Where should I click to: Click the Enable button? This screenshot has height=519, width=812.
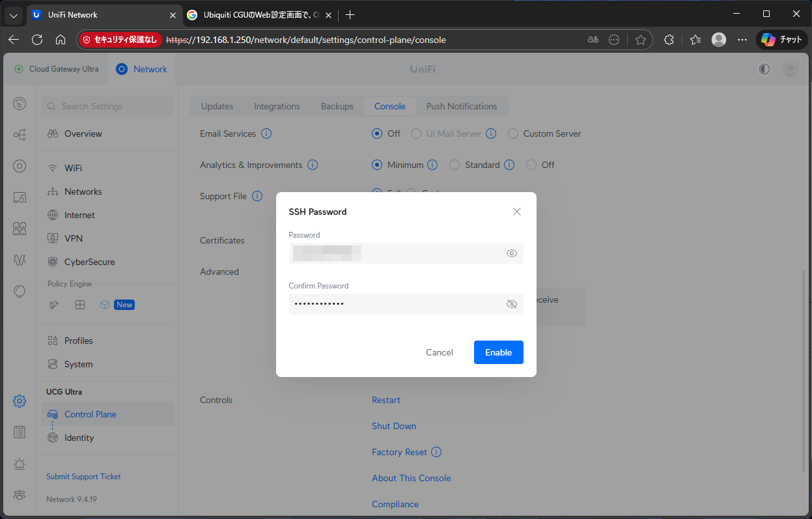(x=498, y=352)
